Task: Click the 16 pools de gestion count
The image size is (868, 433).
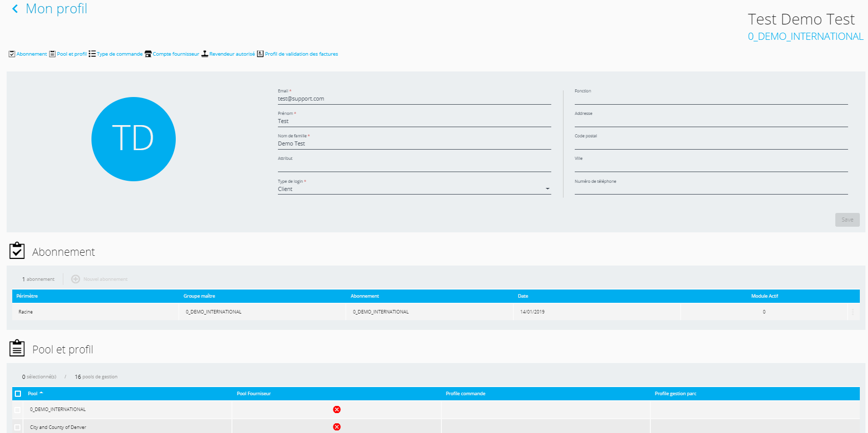Action: pos(96,377)
